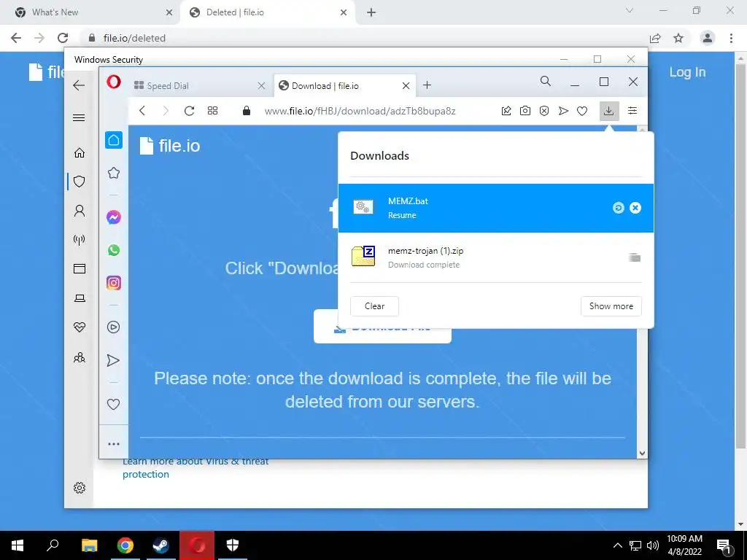Expand the Windows Security hamburger menu
Viewport: 747px width, 560px height.
tap(79, 117)
